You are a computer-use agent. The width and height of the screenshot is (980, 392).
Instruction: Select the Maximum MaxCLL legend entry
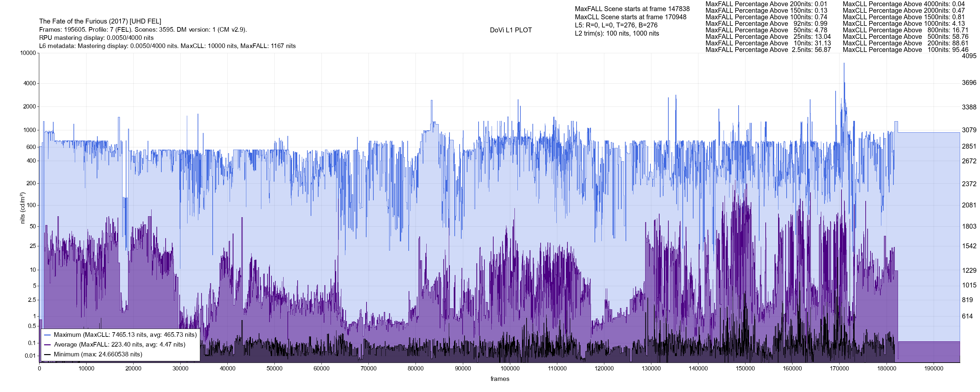coord(125,335)
